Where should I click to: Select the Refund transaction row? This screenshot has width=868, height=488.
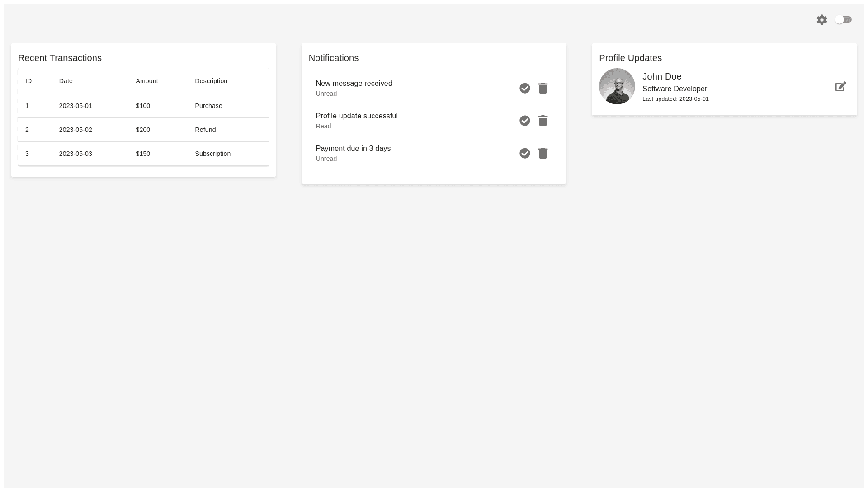[143, 130]
